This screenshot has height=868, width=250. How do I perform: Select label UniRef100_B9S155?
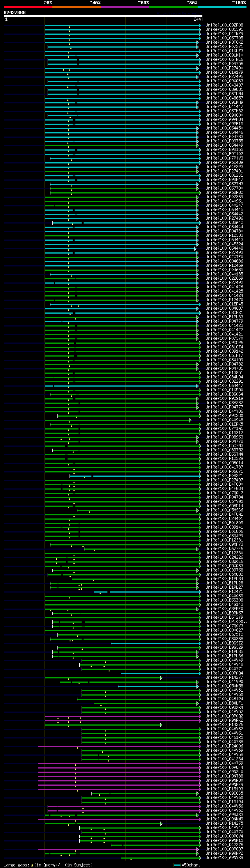pyautogui.click(x=224, y=150)
